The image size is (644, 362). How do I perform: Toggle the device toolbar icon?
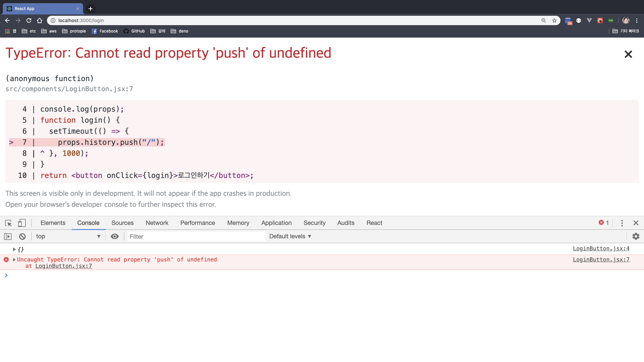click(x=22, y=223)
